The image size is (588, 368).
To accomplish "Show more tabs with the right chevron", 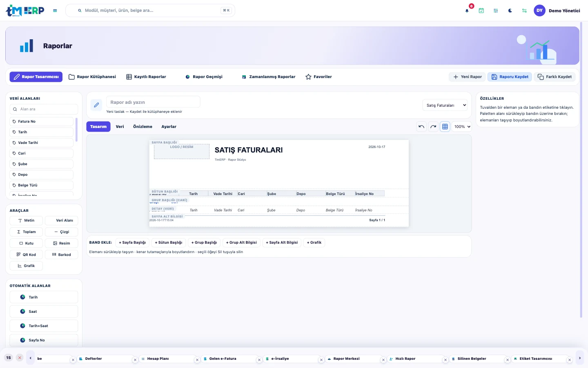I will (x=580, y=358).
